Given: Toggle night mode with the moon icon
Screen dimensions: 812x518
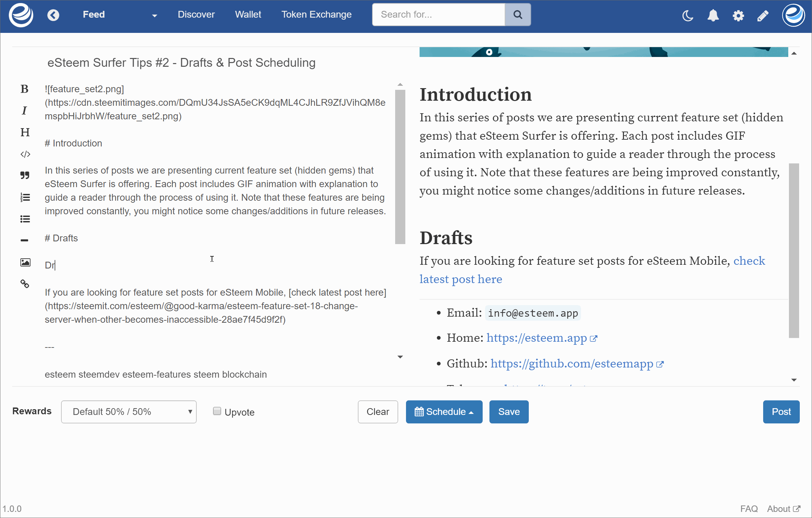Looking at the screenshot, I should (688, 16).
